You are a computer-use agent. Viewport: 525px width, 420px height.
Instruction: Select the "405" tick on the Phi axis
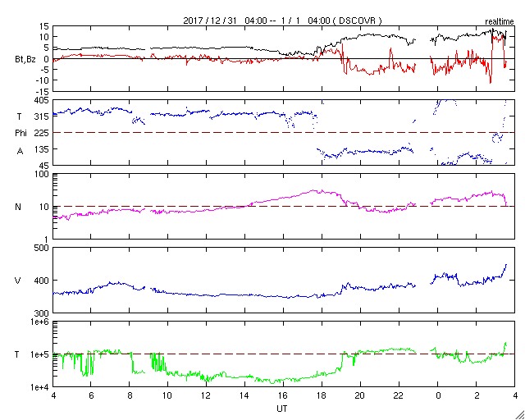pyautogui.click(x=43, y=100)
